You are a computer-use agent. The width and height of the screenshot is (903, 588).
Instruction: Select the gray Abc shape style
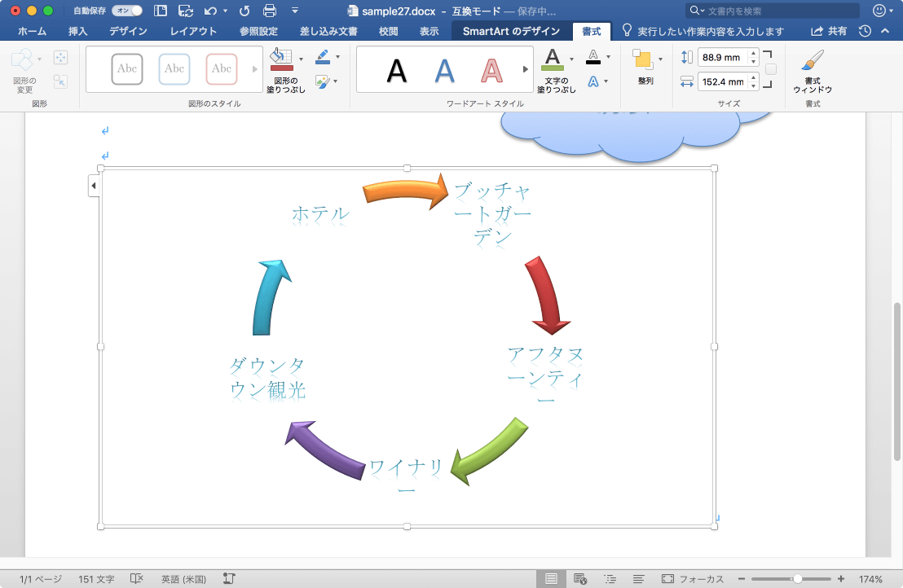point(126,69)
